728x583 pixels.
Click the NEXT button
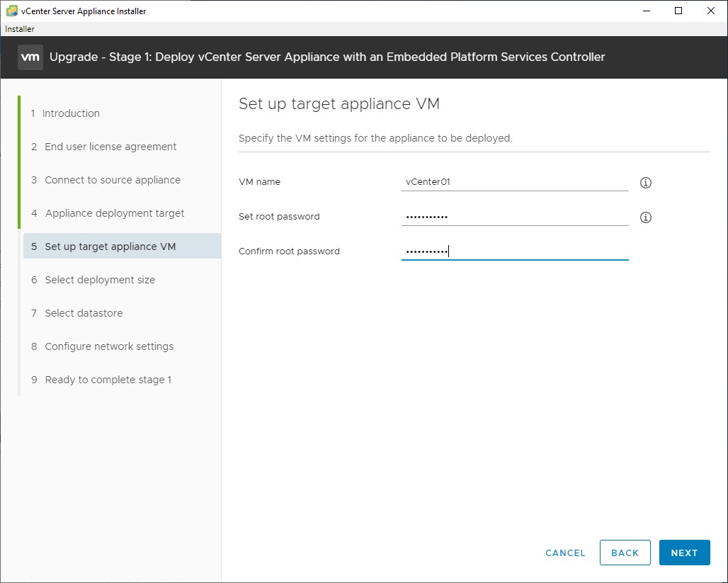pyautogui.click(x=684, y=553)
